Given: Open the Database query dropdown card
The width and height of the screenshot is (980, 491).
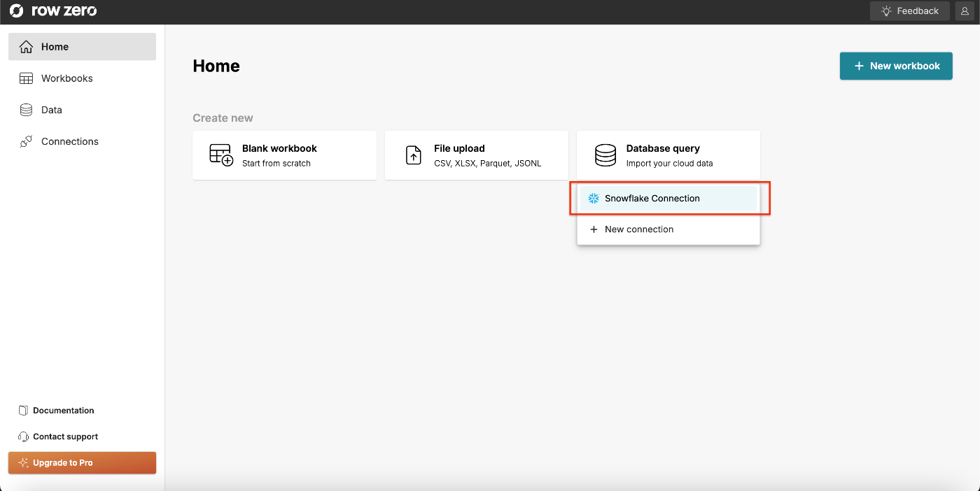Looking at the screenshot, I should click(x=668, y=155).
